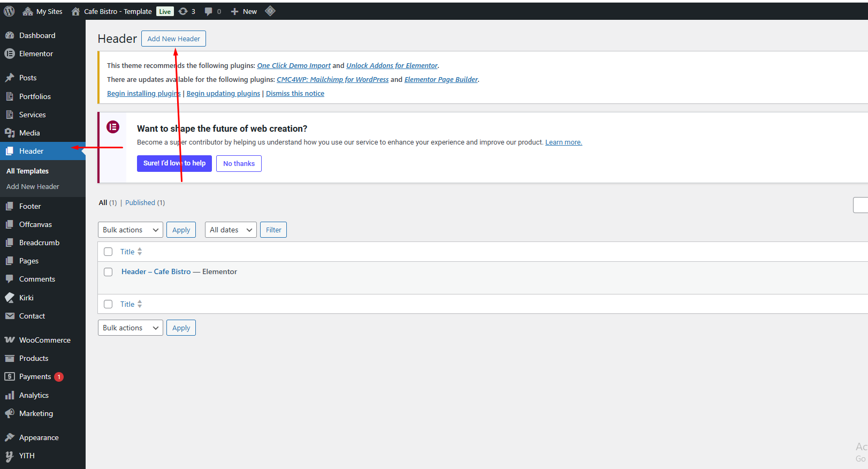Click the comments bubble icon in admin bar
The image size is (868, 469).
(x=208, y=11)
